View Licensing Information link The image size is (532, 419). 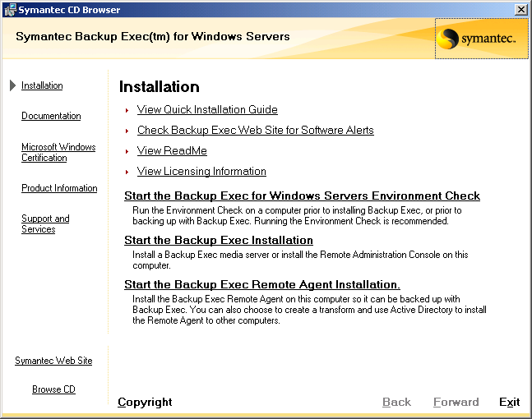tap(201, 171)
